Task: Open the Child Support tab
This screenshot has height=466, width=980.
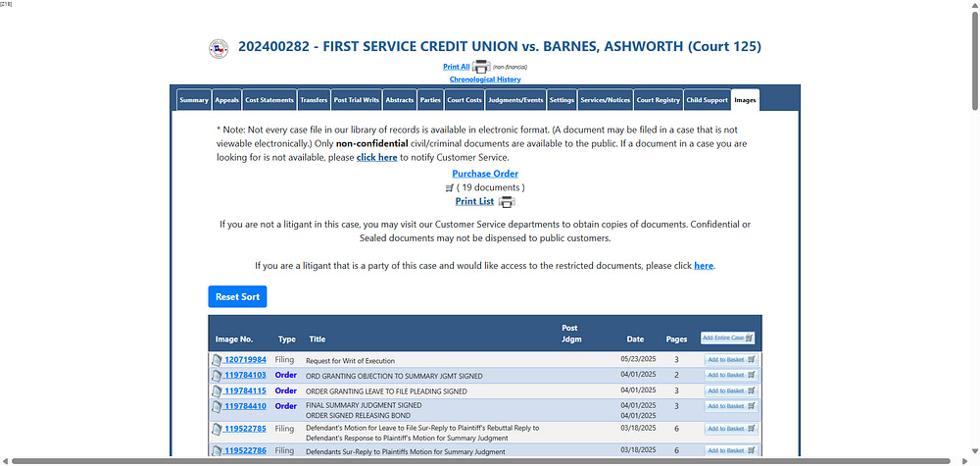Action: (707, 100)
